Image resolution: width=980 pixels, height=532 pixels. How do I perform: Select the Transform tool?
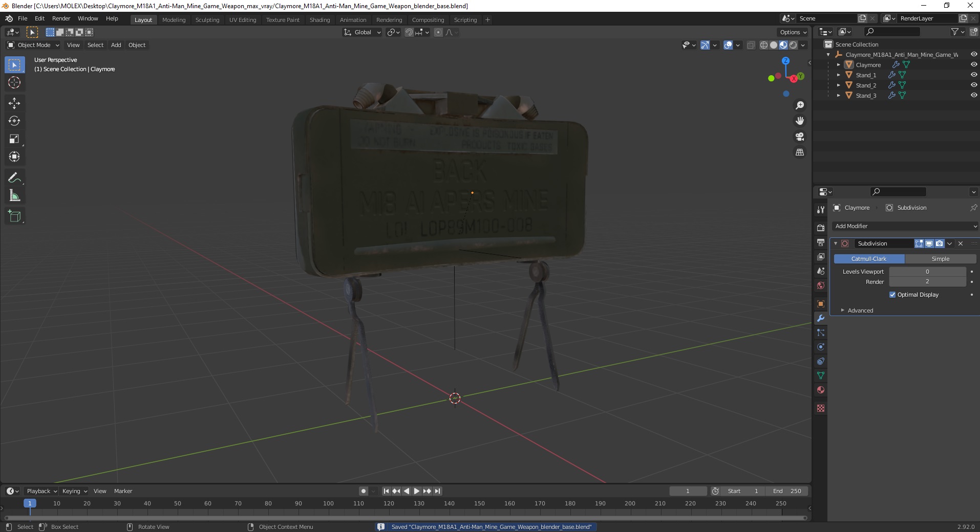14,157
